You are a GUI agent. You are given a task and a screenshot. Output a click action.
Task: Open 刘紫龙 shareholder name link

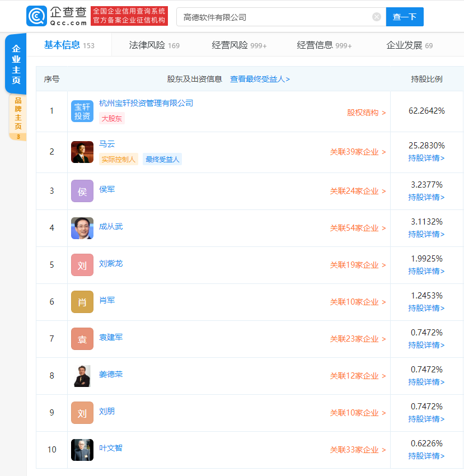111,264
